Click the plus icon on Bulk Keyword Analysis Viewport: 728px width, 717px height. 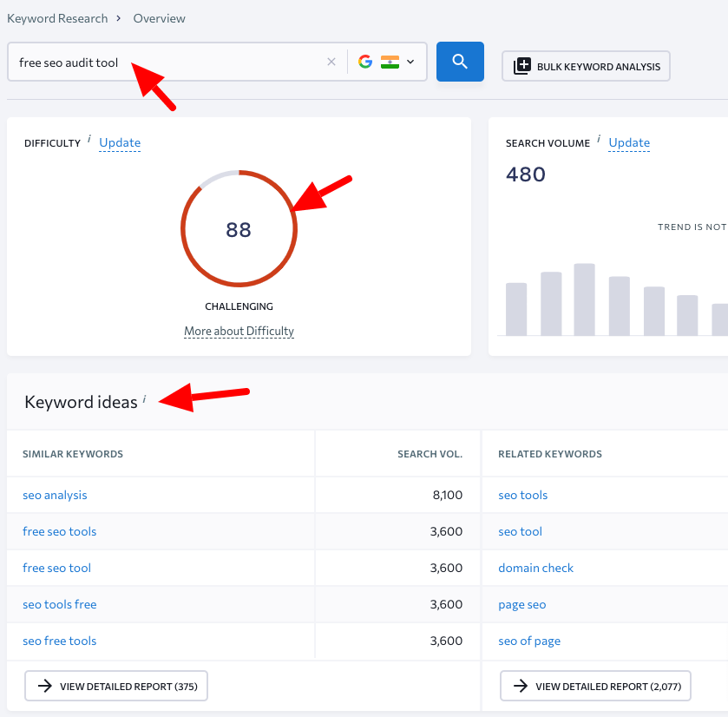(521, 66)
